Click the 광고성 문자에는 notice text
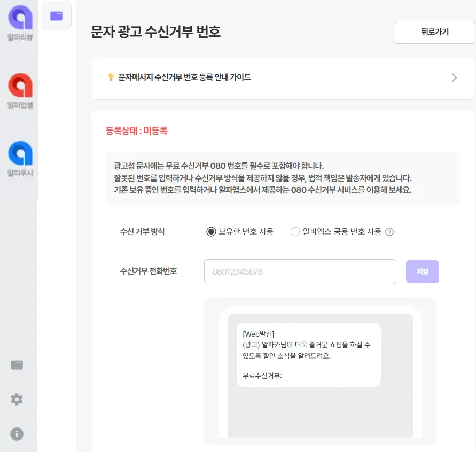Image resolution: width=476 pixels, height=452 pixels. [x=219, y=166]
